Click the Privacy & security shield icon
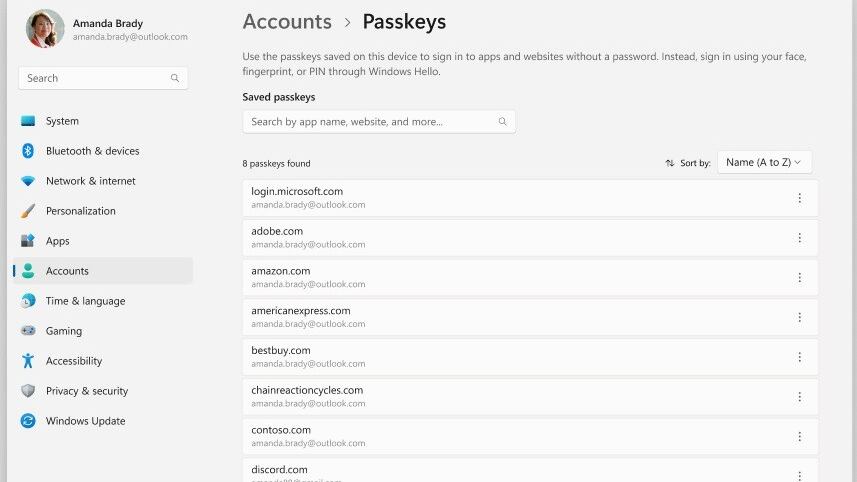Viewport: 857px width, 482px height. (x=28, y=391)
